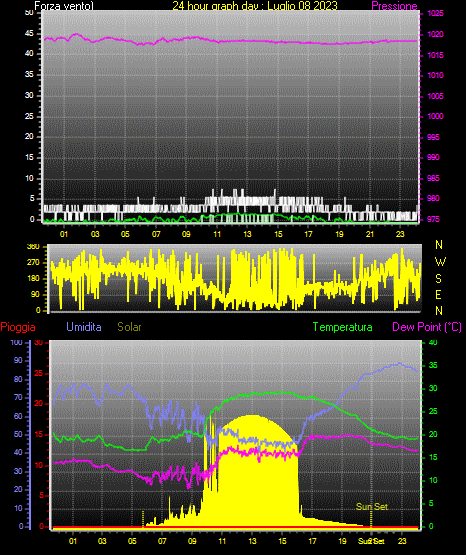Click the 100 humidity scale value
Viewport: 466px width, 555px height.
(17, 343)
